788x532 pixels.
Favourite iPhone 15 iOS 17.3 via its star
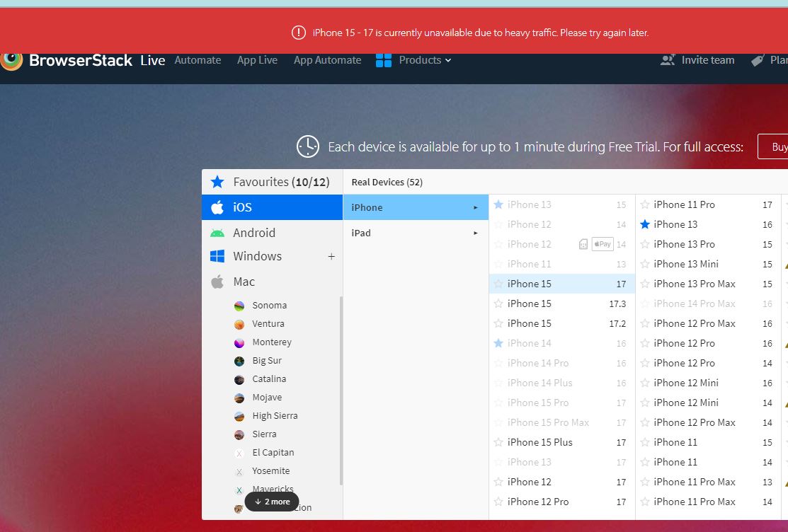tap(498, 303)
